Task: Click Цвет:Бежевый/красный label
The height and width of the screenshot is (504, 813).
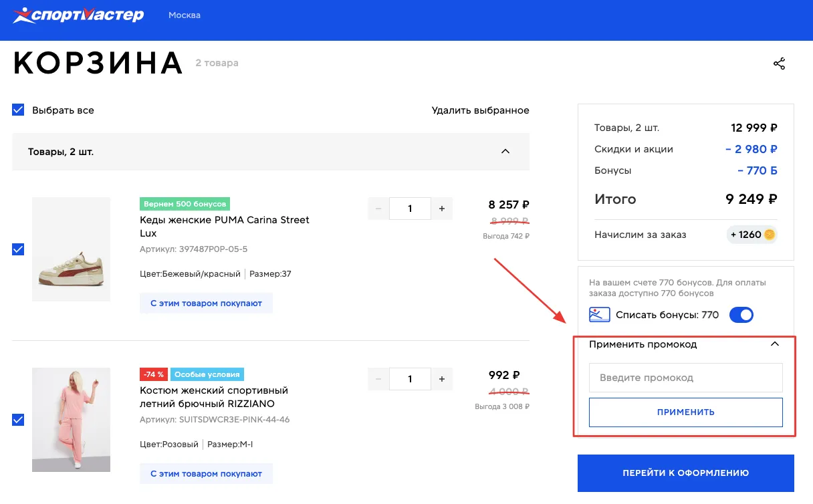Action: pyautogui.click(x=190, y=274)
